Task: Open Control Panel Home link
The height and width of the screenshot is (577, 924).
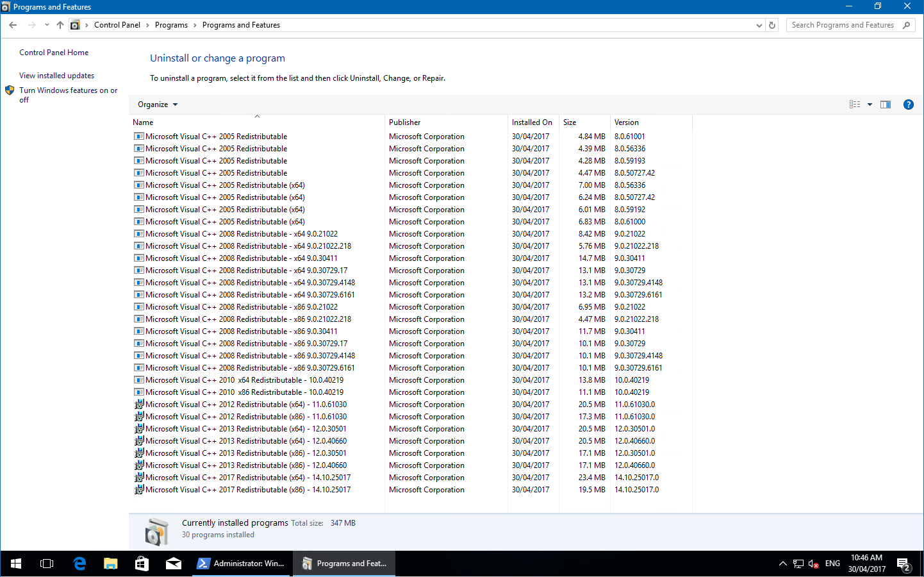Action: click(x=54, y=53)
